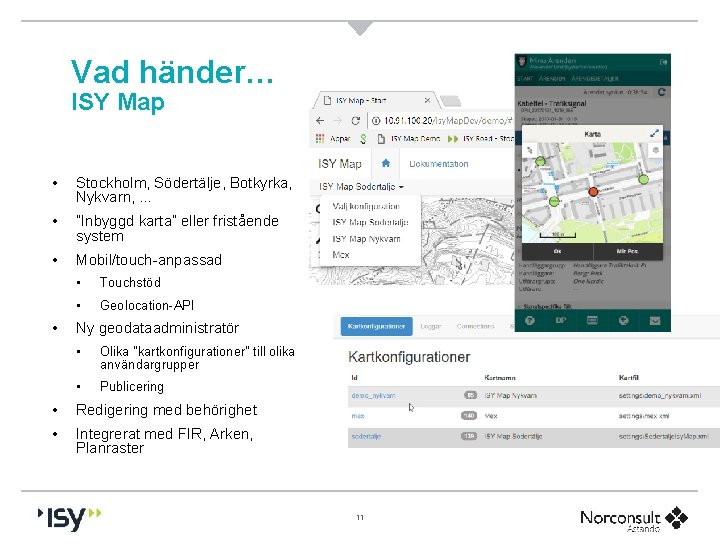Select ISY Map Sodertalje from dropdown list

370,222
